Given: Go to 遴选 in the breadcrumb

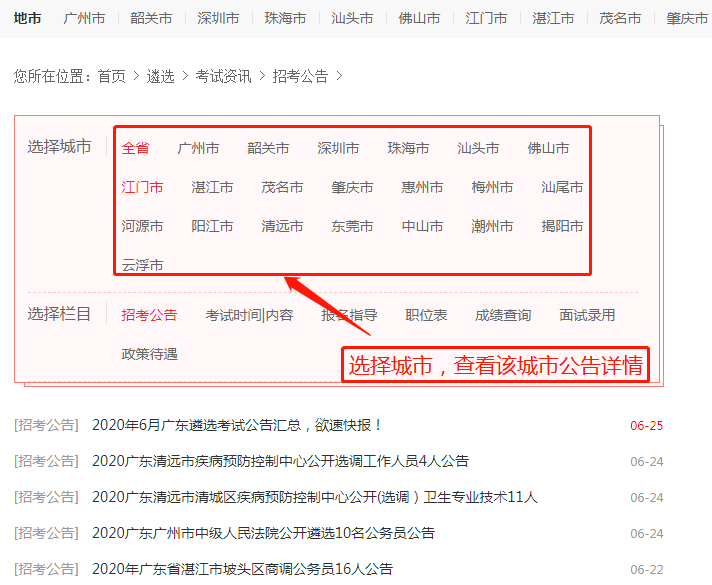Looking at the screenshot, I should click(x=160, y=76).
